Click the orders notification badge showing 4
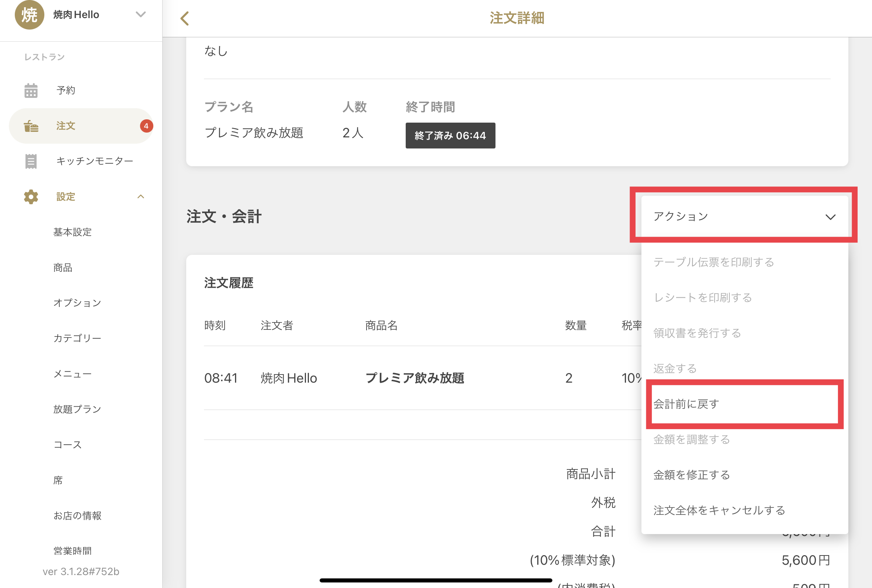Screen dimensions: 872x588 pos(146,126)
